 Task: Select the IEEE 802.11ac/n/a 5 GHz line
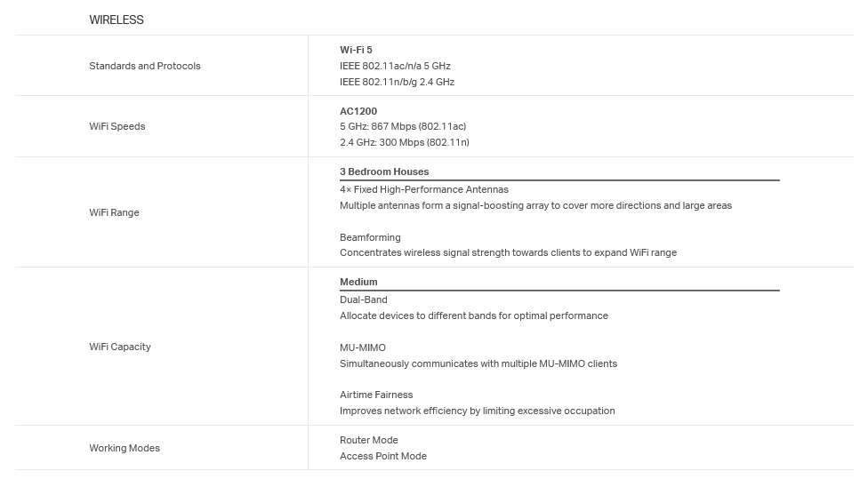pos(395,66)
